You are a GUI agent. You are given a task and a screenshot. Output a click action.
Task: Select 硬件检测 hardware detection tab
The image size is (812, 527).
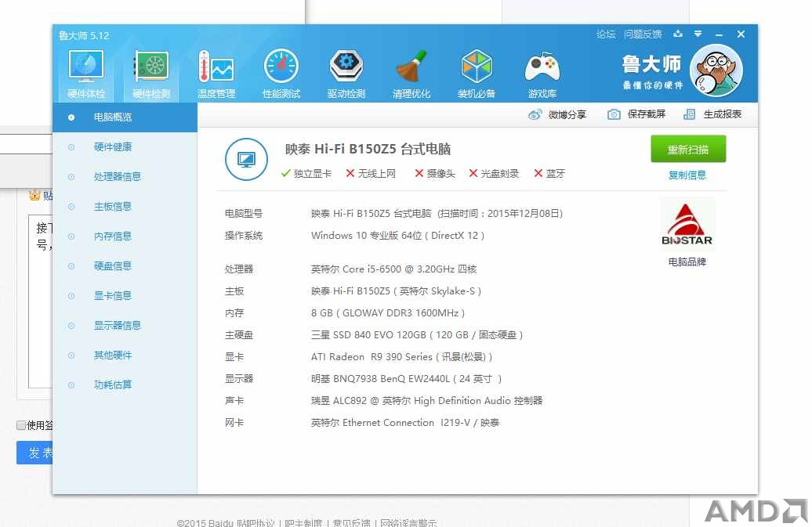pyautogui.click(x=150, y=74)
